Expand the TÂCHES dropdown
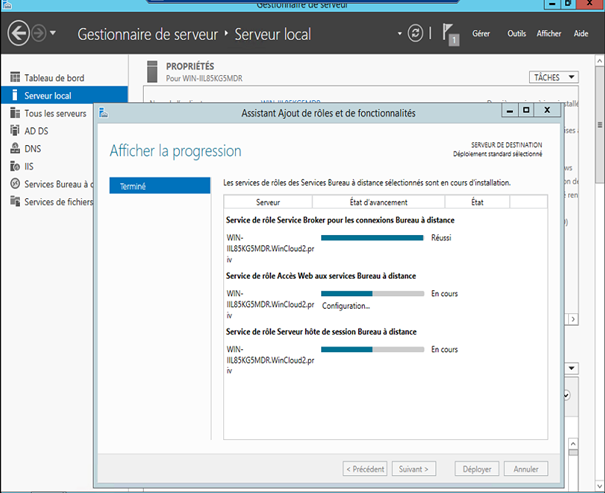Image resolution: width=605 pixels, height=493 pixels. [553, 77]
